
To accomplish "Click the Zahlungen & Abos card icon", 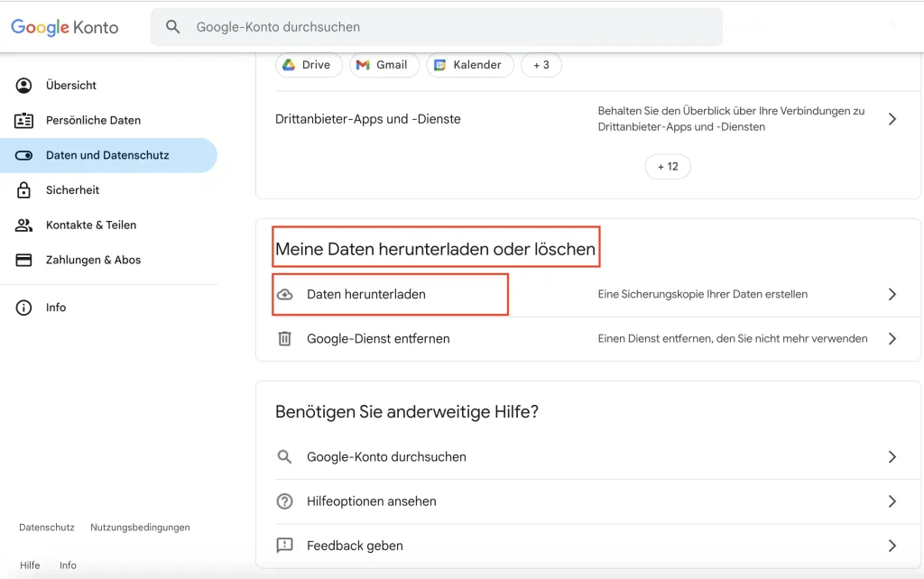I will click(x=23, y=260).
